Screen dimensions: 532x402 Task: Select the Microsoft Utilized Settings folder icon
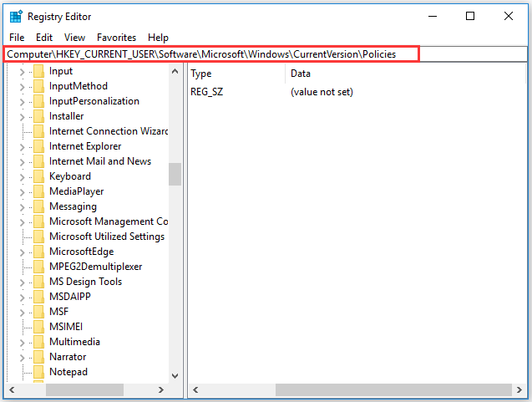(38, 237)
